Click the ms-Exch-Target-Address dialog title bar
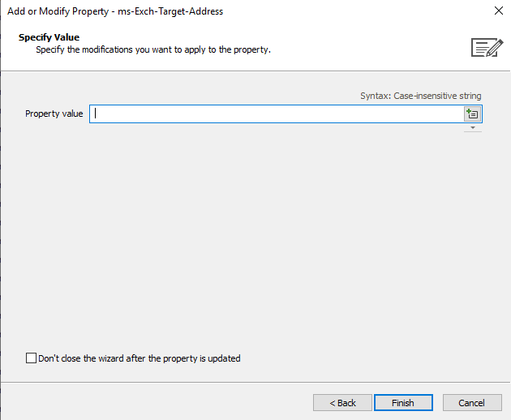This screenshot has height=420, width=511. point(115,11)
